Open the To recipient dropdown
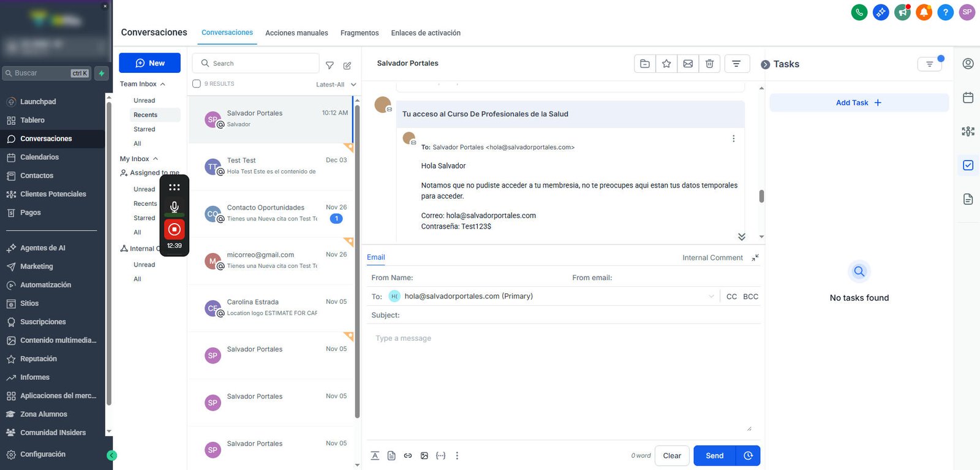980x470 pixels. pyautogui.click(x=711, y=297)
